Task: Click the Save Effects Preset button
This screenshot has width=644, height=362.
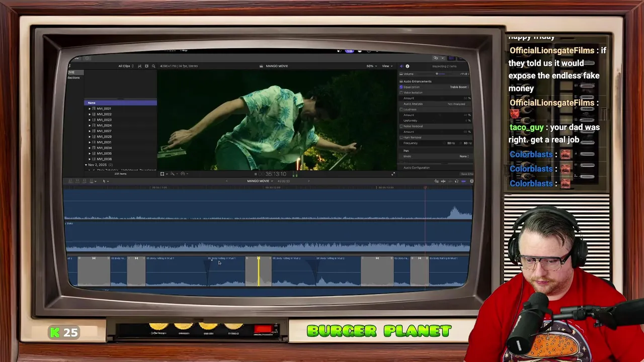Action: [466, 174]
